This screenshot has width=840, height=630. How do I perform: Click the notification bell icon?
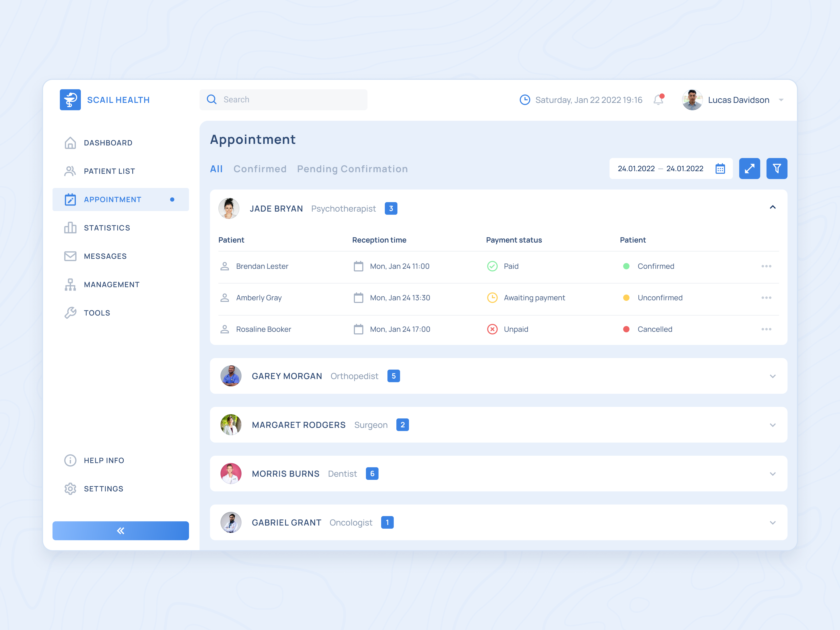tap(658, 100)
